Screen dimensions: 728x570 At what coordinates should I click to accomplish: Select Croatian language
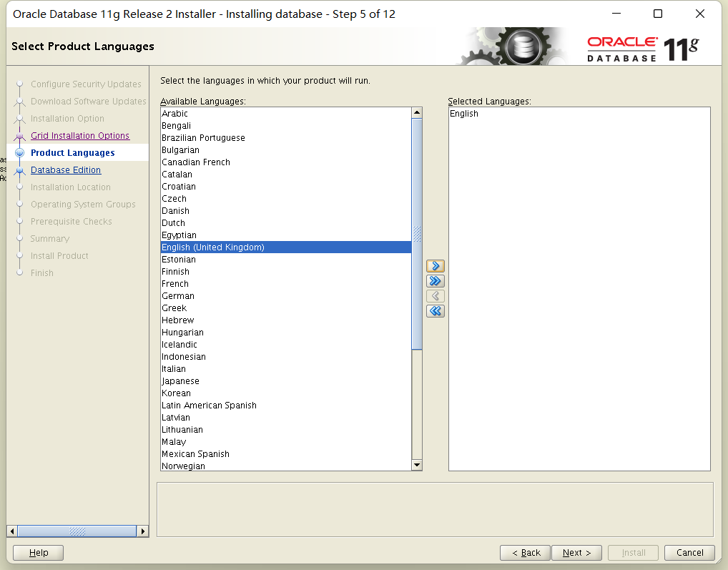[286, 186]
